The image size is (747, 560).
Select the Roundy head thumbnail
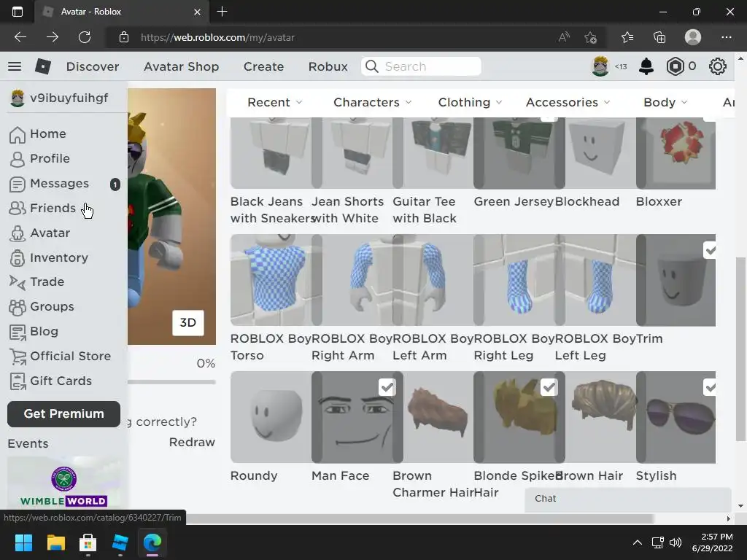(271, 416)
